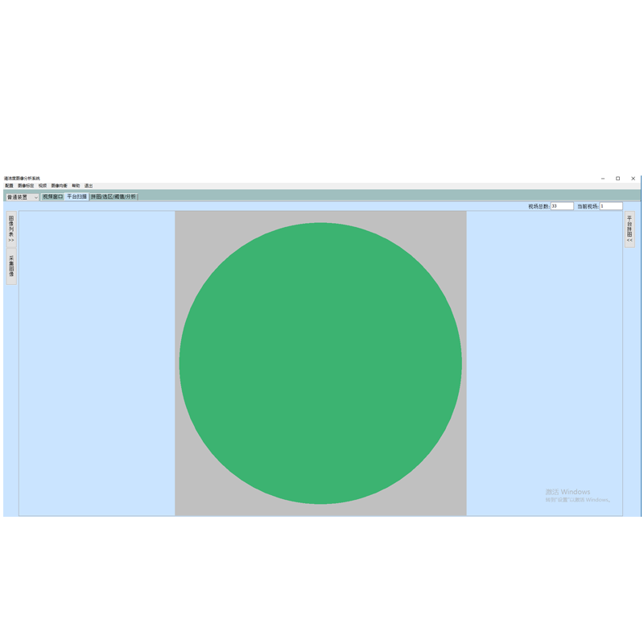644x644 pixels.
Task: Click the 视场总数 input field
Action: click(562, 206)
